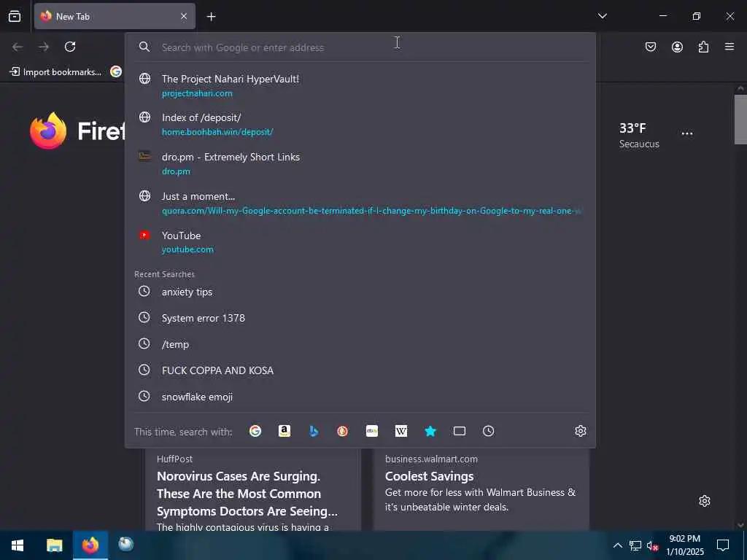Go back with the back arrow
Viewport: 747px width, 560px height.
(x=18, y=47)
